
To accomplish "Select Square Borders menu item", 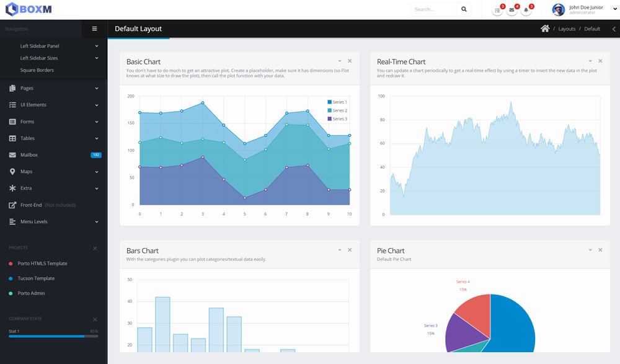I will point(37,70).
